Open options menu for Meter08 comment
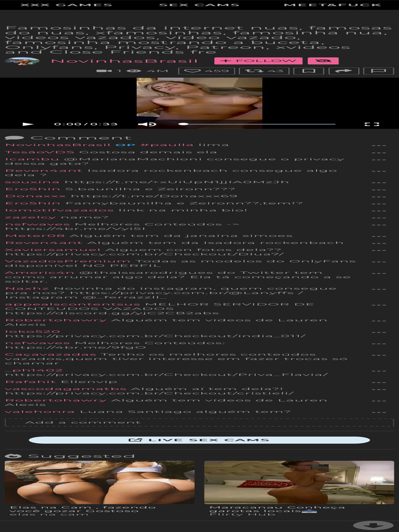Screen dimensions: 399x532 (x=379, y=236)
